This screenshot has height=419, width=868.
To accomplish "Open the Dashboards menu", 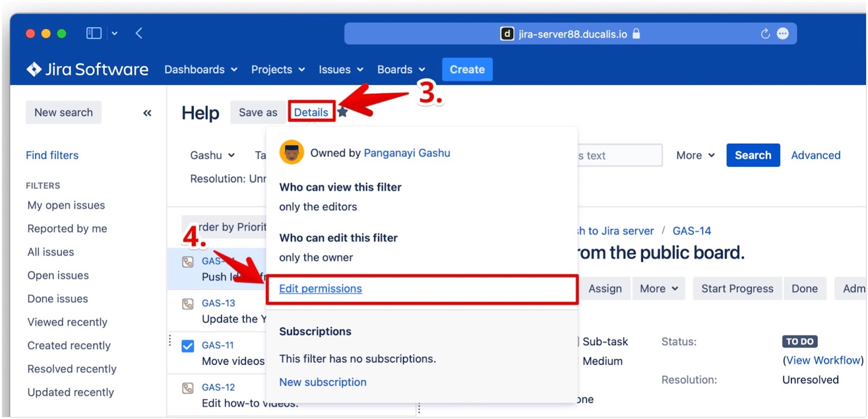I will pyautogui.click(x=201, y=69).
